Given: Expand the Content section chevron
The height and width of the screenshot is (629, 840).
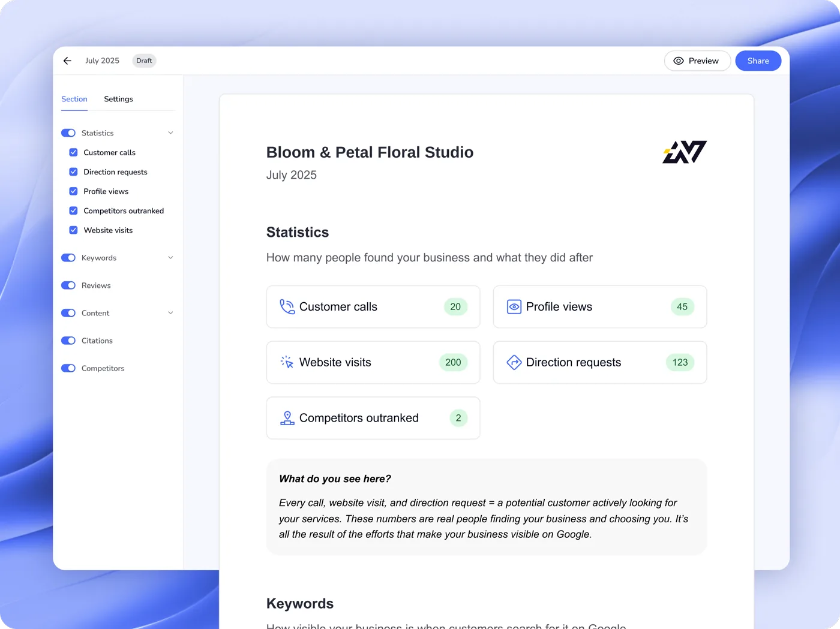Looking at the screenshot, I should [170, 313].
